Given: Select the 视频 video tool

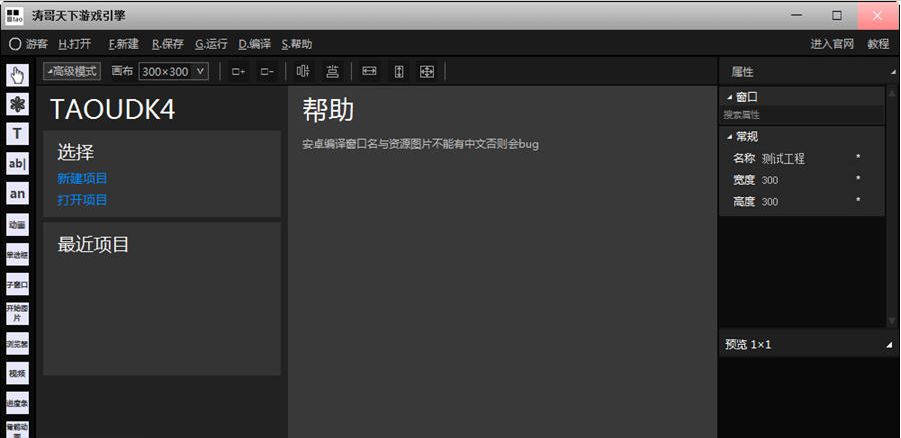Looking at the screenshot, I should [17, 373].
